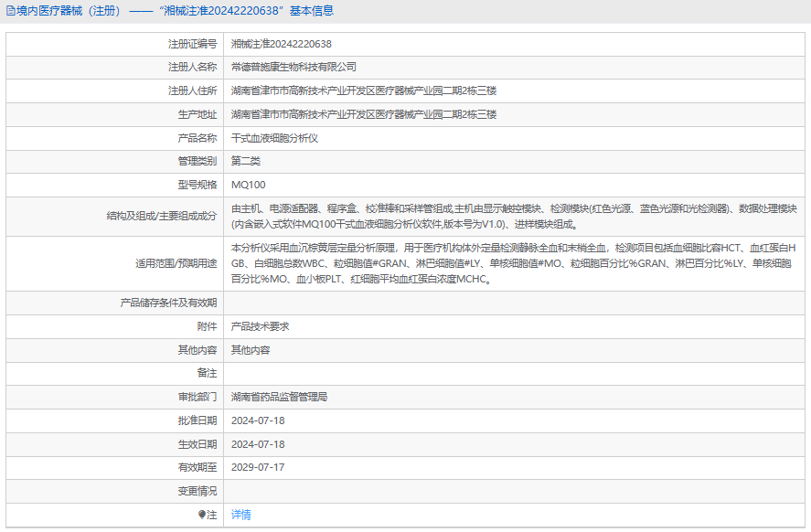The image size is (811, 532).
Task: Select approval department 湖南省药品监督管理局
Action: coord(279,397)
